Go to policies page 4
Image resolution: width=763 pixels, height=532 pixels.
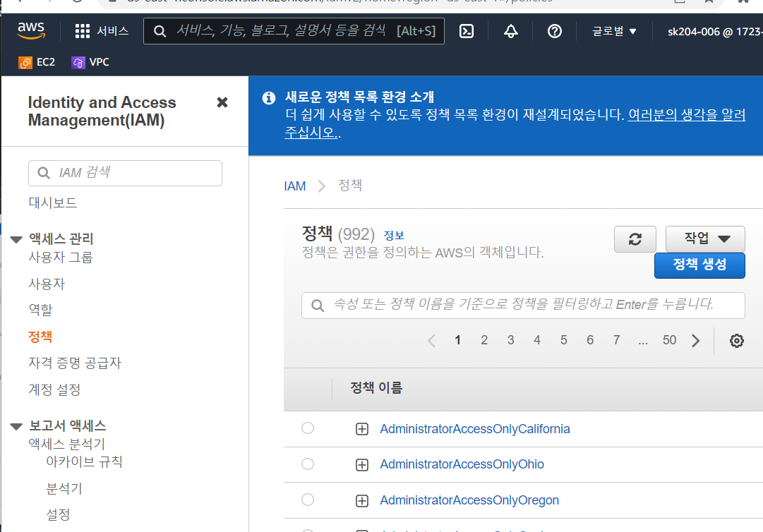pos(536,340)
